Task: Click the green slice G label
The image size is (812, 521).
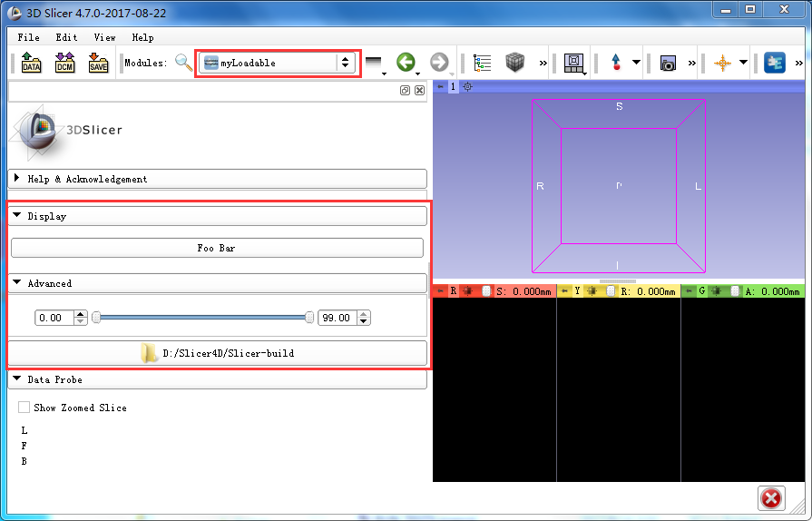Action: [702, 291]
